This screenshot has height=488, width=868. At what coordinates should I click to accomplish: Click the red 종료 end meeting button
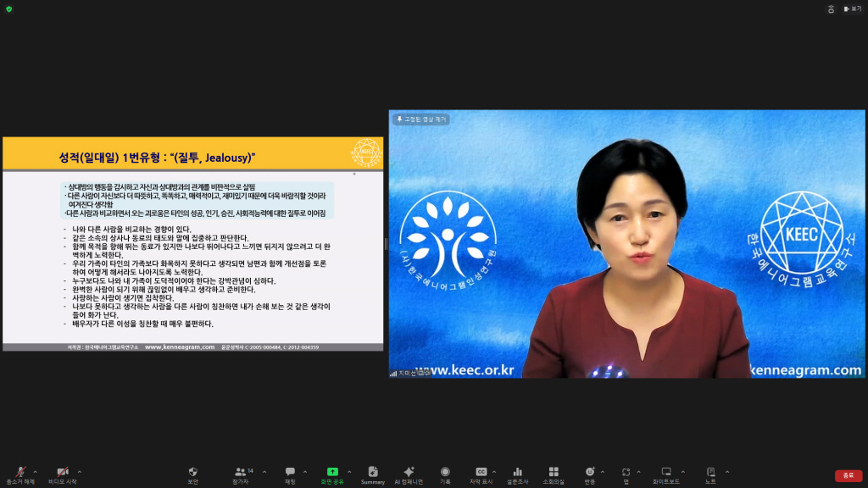[x=848, y=476]
